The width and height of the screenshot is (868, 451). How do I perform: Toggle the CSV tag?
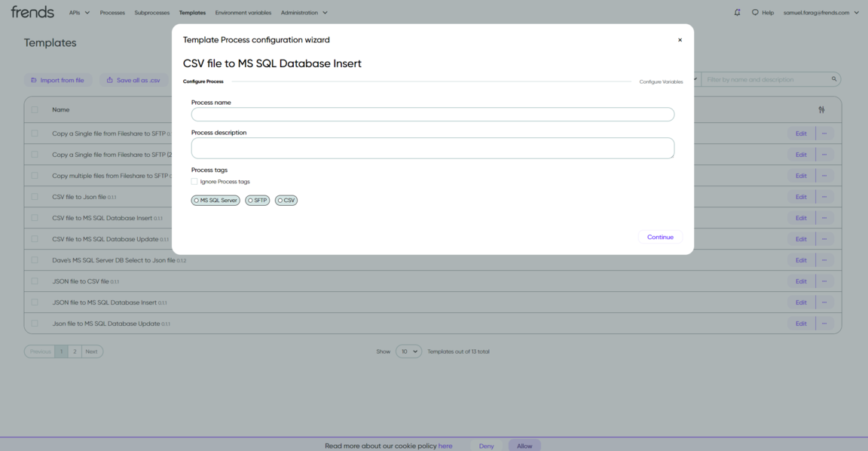(x=286, y=201)
